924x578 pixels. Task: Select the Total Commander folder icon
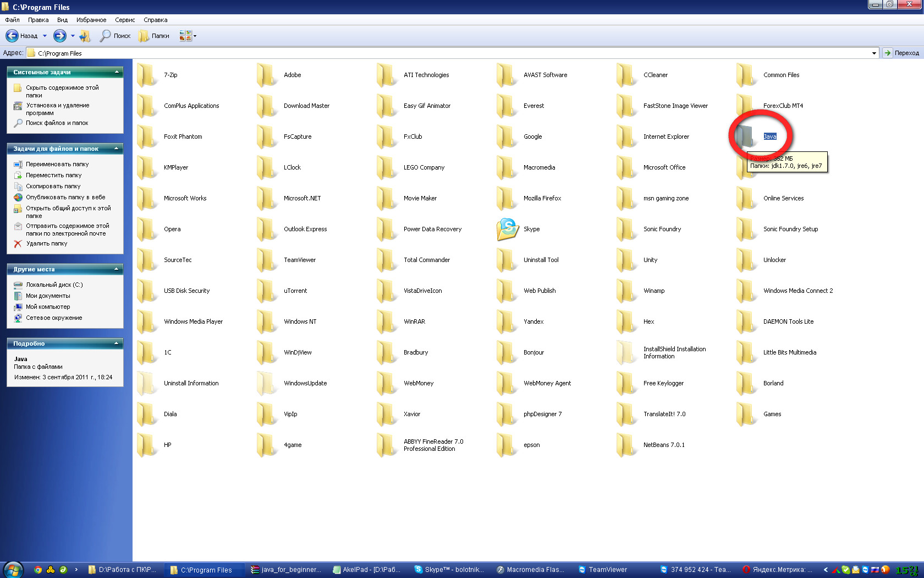click(x=387, y=260)
